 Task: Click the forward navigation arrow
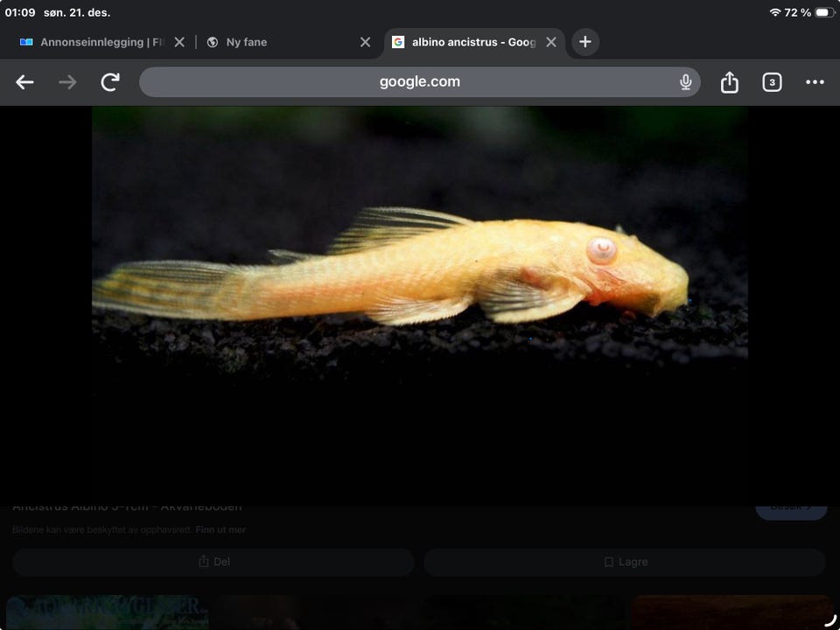pyautogui.click(x=67, y=82)
